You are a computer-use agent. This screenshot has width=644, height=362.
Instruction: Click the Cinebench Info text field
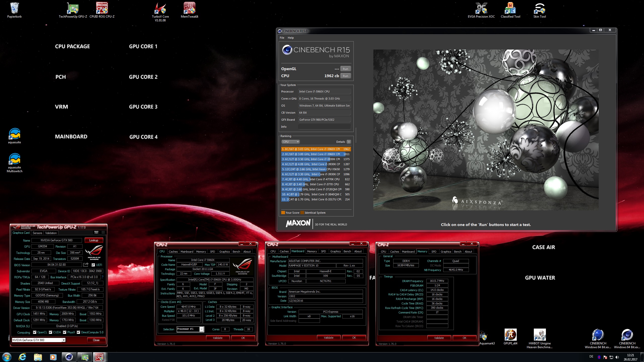coord(325,127)
